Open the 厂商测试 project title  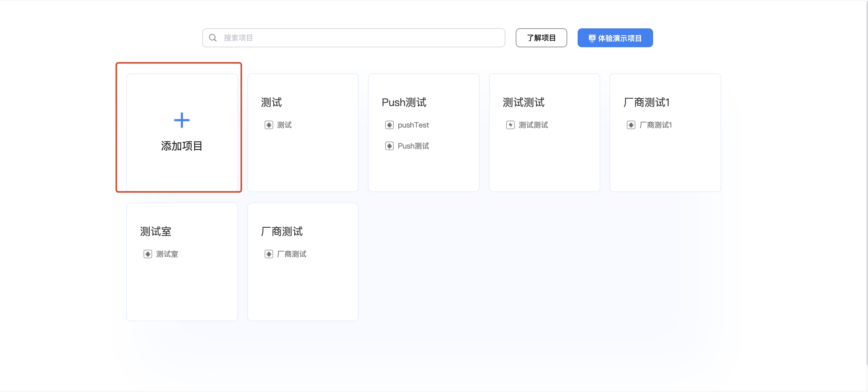tap(282, 232)
